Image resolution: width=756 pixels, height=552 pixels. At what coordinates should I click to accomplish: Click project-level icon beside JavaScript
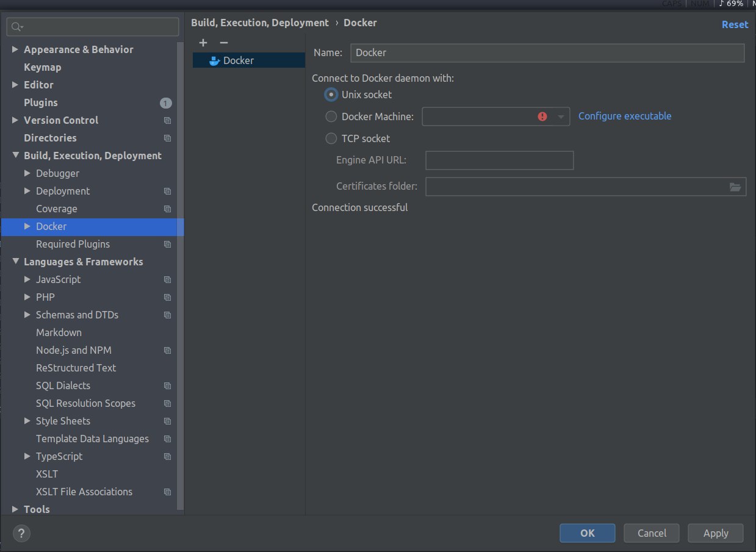coord(168,280)
